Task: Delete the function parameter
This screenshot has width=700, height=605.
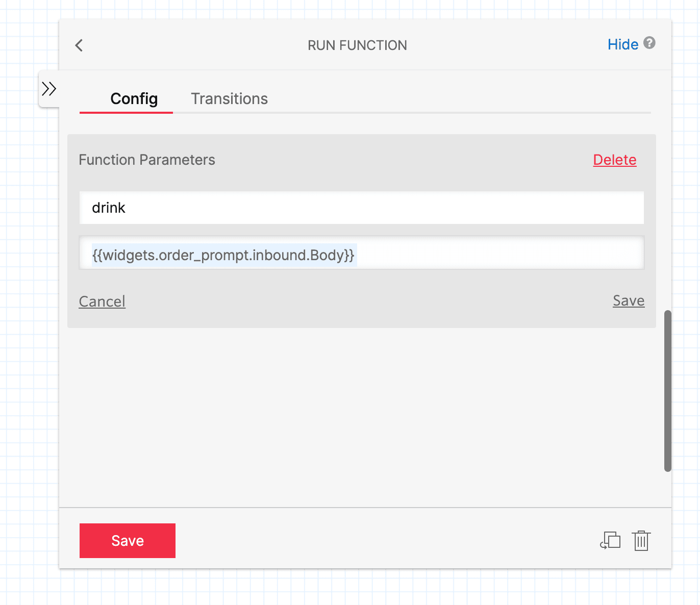Action: pos(614,160)
